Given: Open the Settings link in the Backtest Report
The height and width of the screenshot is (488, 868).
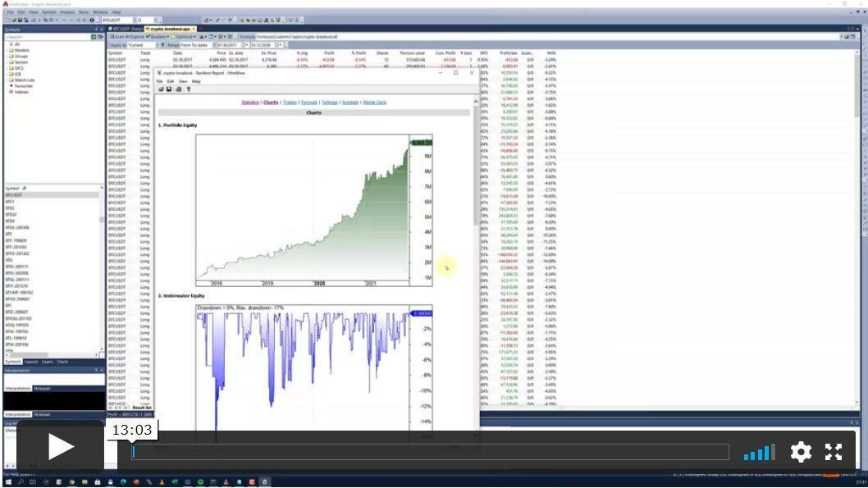Looking at the screenshot, I should tap(329, 103).
